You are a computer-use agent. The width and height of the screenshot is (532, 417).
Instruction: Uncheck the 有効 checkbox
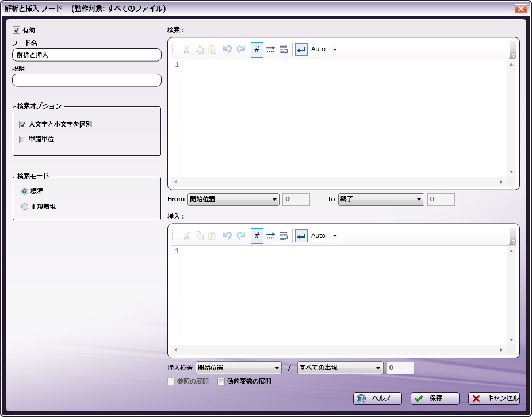pyautogui.click(x=16, y=30)
